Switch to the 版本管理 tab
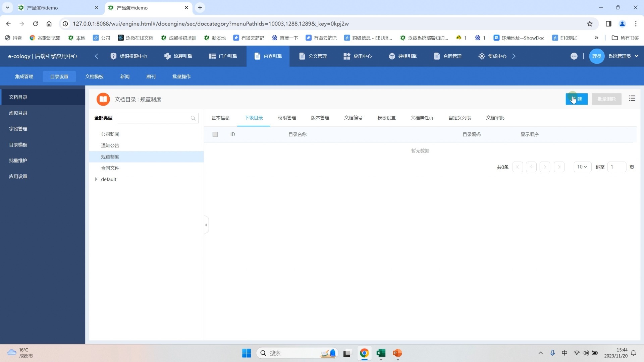 pyautogui.click(x=320, y=118)
